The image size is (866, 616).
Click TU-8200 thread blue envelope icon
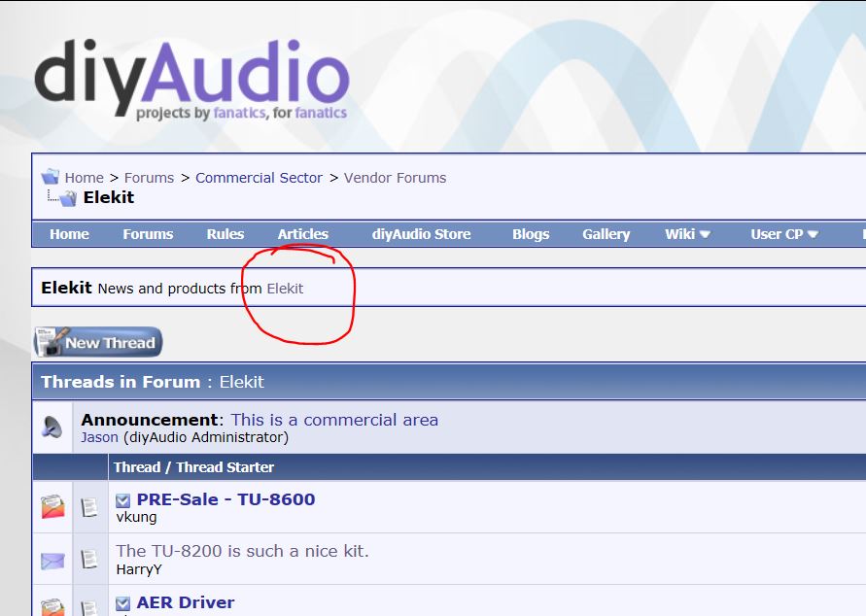[x=52, y=561]
